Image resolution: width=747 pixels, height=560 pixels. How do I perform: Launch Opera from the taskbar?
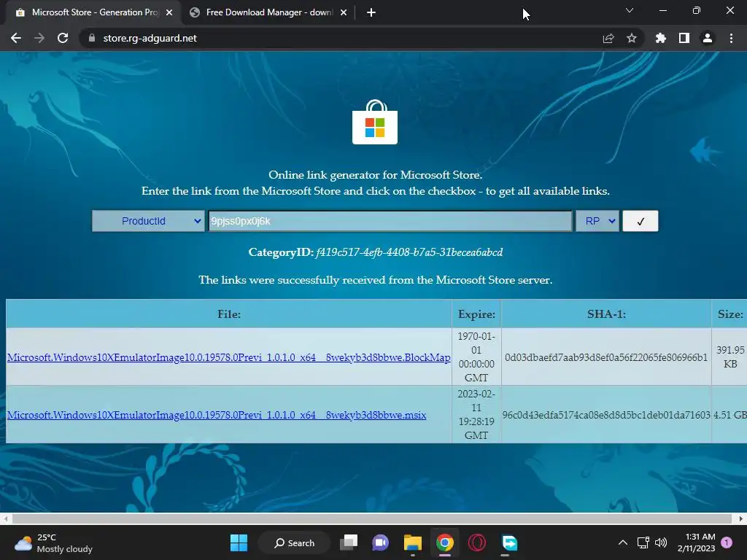click(x=477, y=542)
